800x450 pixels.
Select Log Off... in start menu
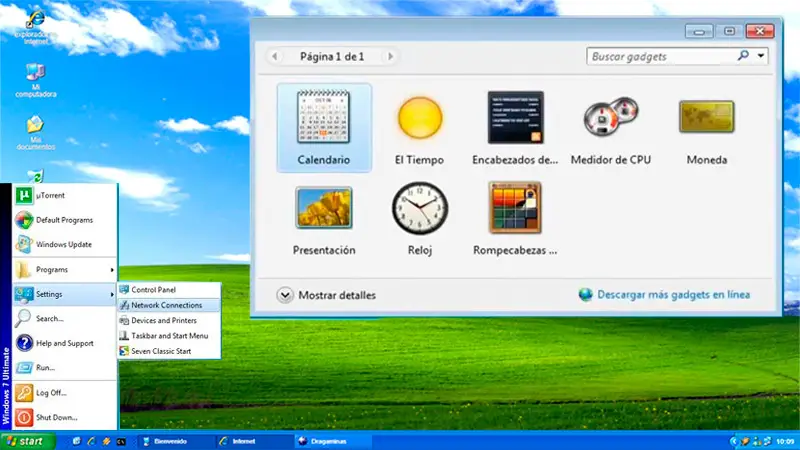pos(65,393)
